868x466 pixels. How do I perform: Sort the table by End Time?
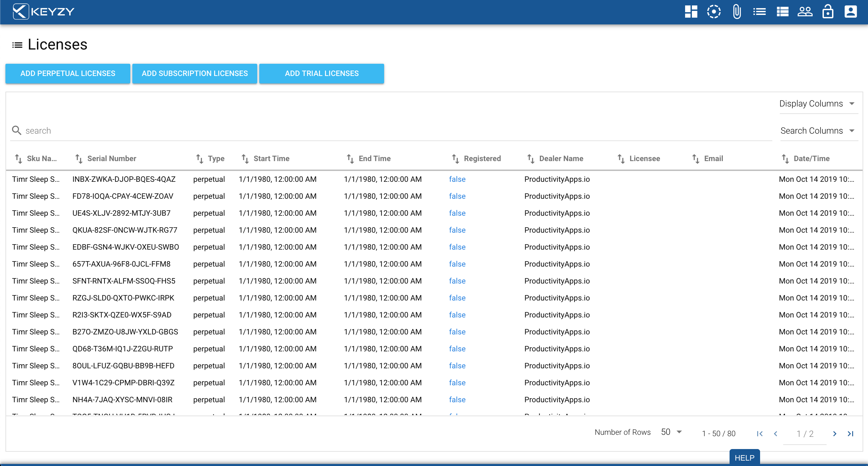pos(351,158)
